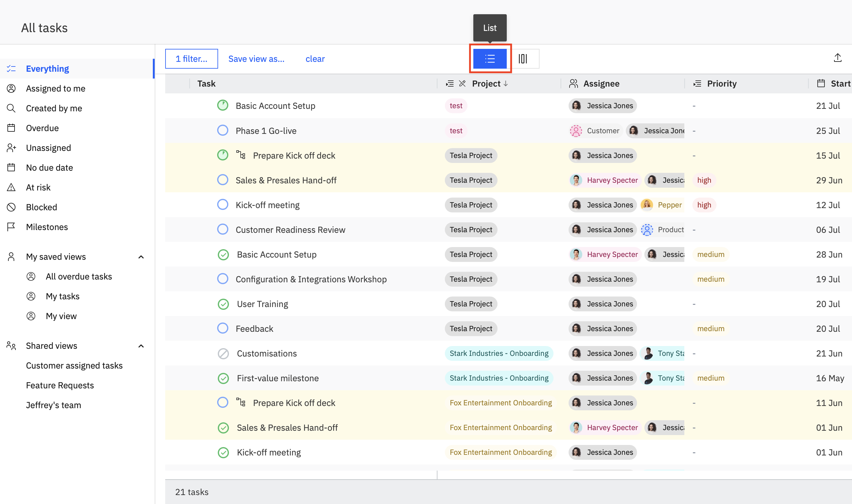
Task: Toggle completion of Customer Readiness Review
Action: coord(222,230)
